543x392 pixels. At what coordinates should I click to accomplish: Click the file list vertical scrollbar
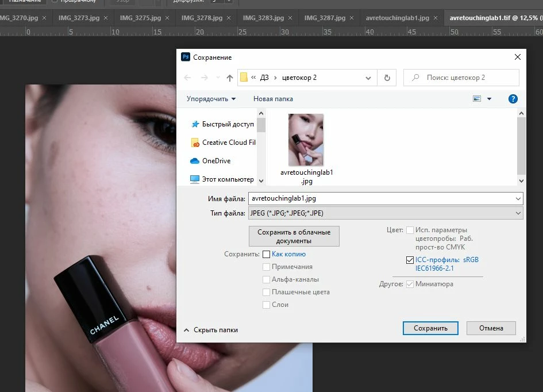pos(521,147)
